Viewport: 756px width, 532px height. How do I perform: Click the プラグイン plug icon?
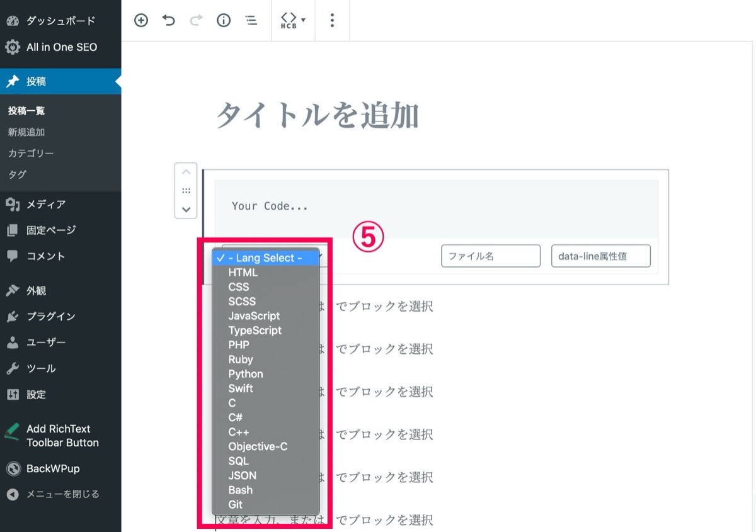(x=13, y=317)
